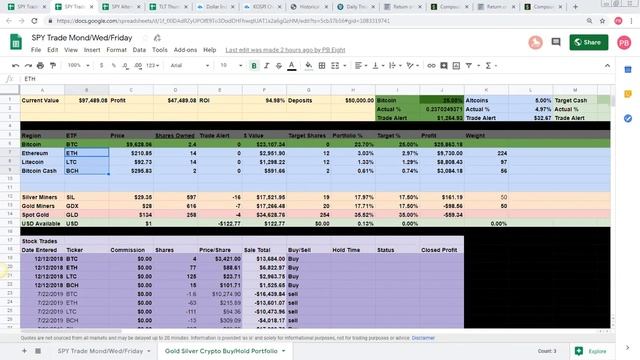Open the Arial font dropdown

pyautogui.click(x=189, y=66)
